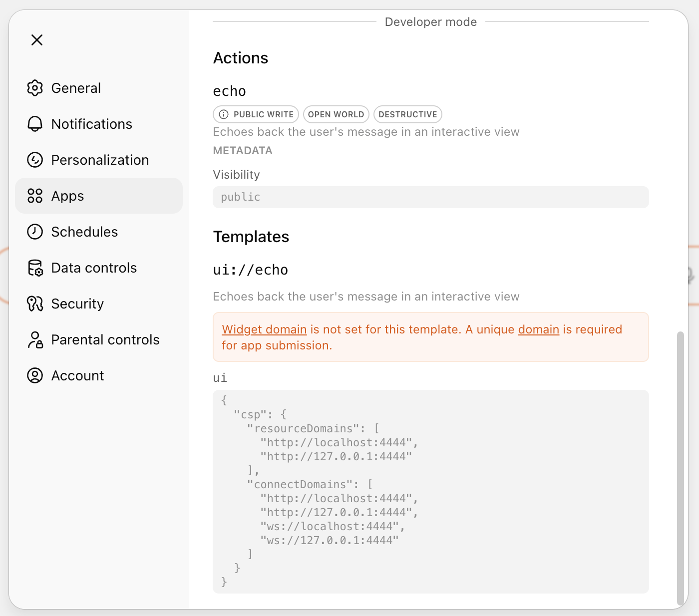Image resolution: width=699 pixels, height=616 pixels.
Task: Click the info icon on PUBLIC WRITE badge
Action: click(223, 114)
